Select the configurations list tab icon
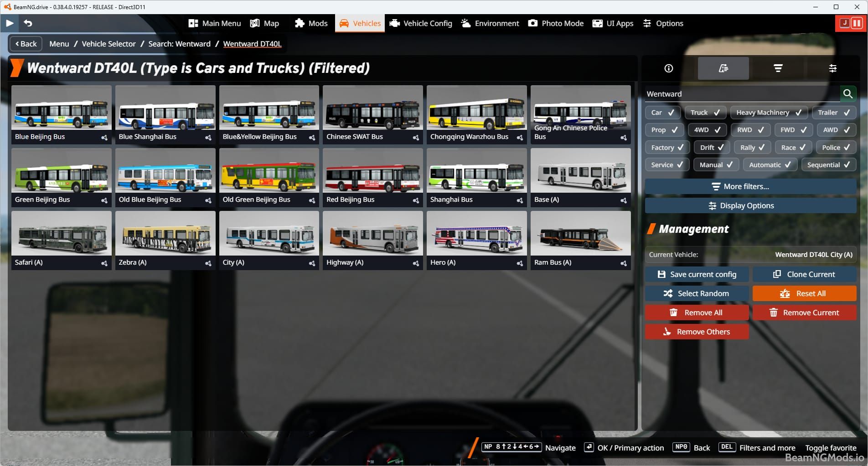Image resolution: width=868 pixels, height=466 pixels. (x=723, y=68)
